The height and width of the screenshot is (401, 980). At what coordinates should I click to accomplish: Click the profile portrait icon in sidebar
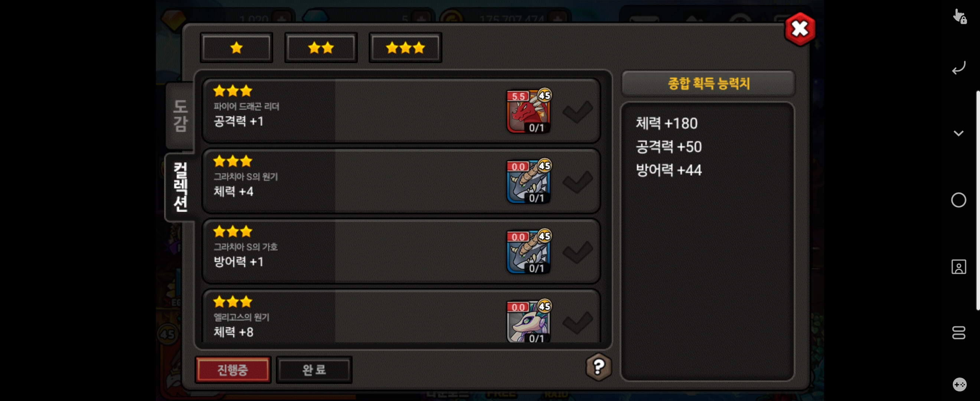click(x=959, y=267)
